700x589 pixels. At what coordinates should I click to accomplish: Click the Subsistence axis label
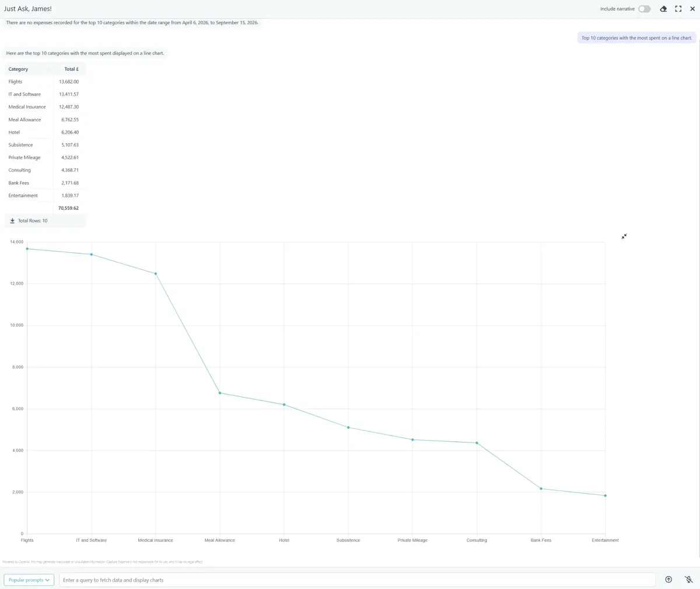348,541
